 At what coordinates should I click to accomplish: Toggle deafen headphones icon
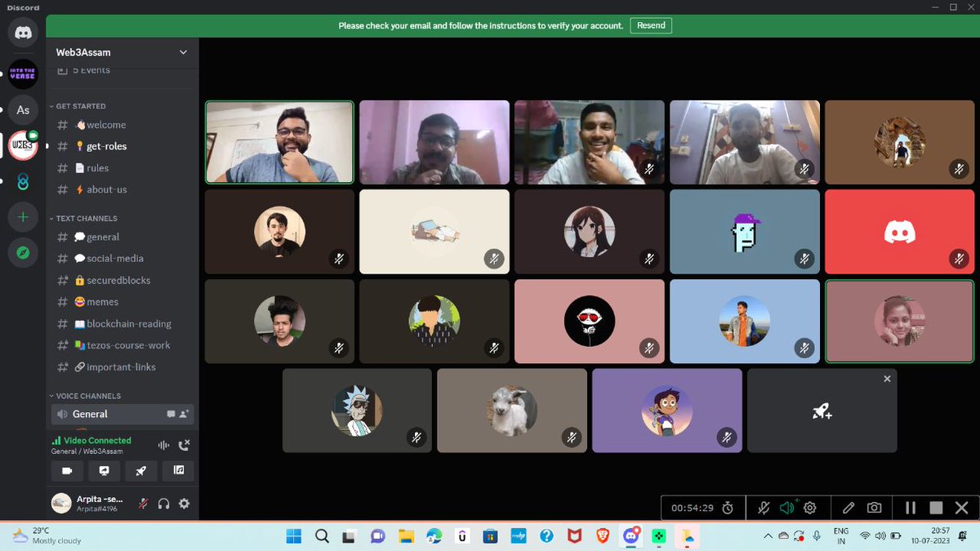(163, 504)
